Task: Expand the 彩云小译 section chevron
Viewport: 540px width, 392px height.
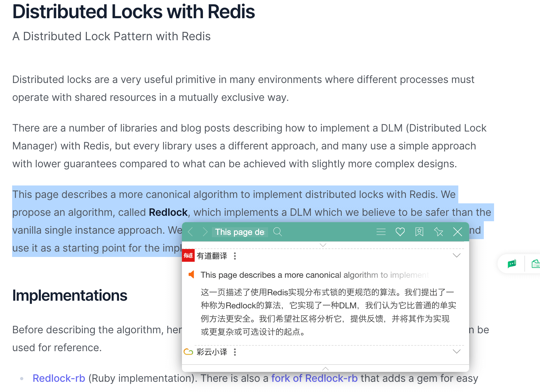Action: tap(457, 351)
